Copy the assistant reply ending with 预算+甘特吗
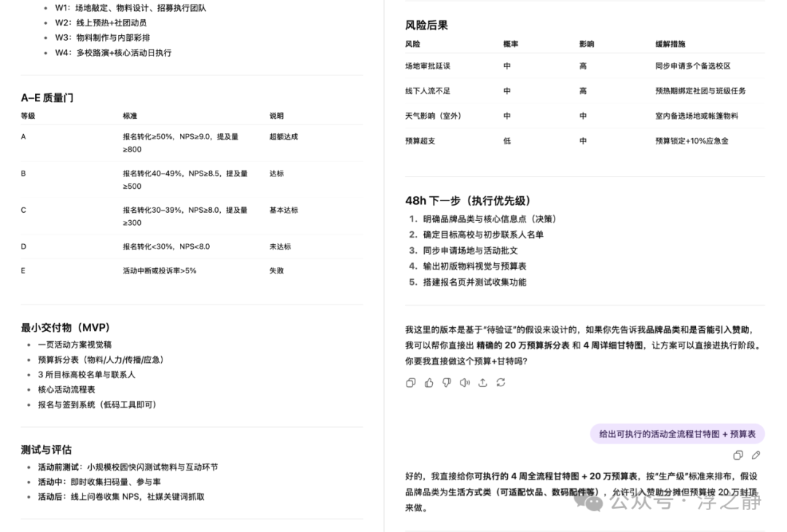This screenshot has height=532, width=787. (410, 383)
